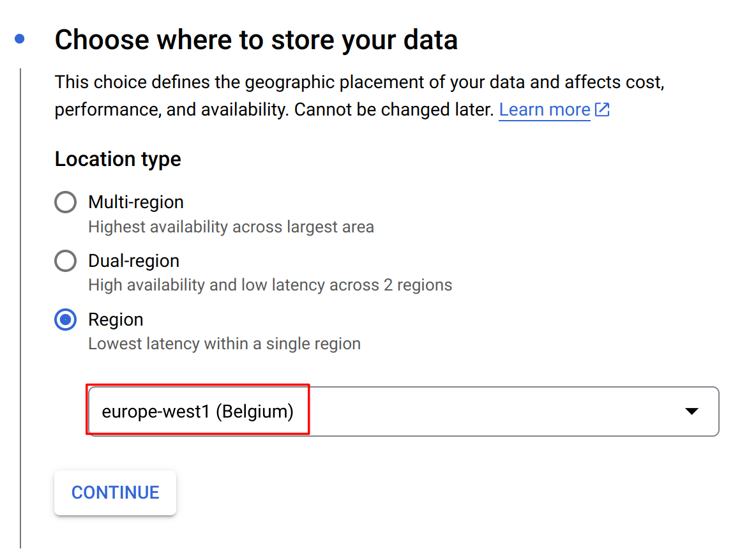756x551 pixels.
Task: Click "Lowest latency within a single region" text
Action: click(x=224, y=343)
